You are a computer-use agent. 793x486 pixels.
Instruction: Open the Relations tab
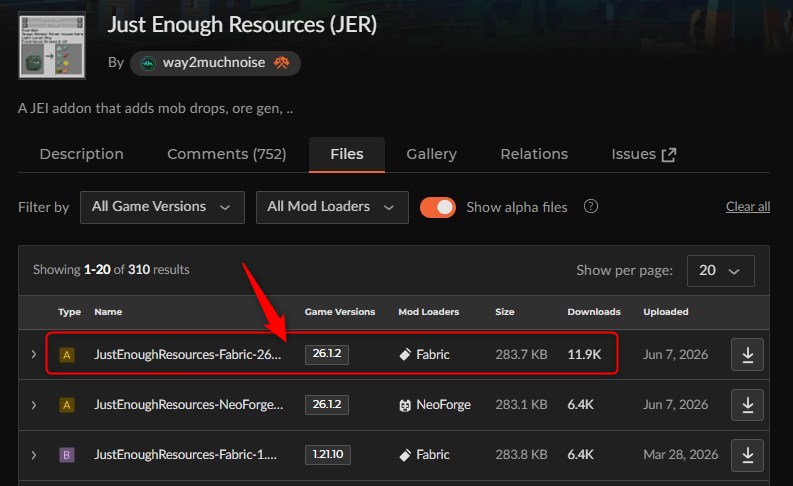(x=534, y=154)
